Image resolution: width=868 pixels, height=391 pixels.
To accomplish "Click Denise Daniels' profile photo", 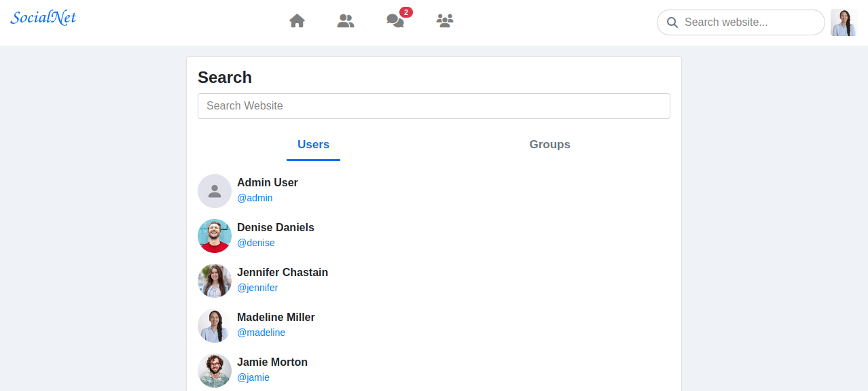I will coord(215,236).
